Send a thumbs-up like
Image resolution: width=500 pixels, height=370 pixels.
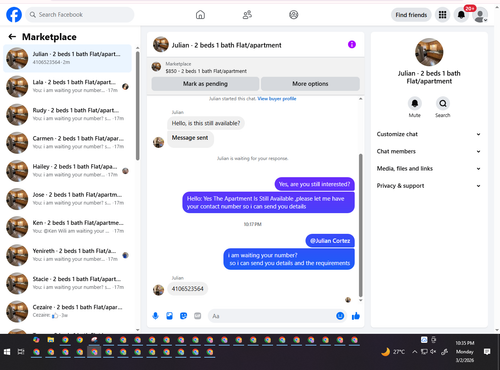tap(356, 316)
